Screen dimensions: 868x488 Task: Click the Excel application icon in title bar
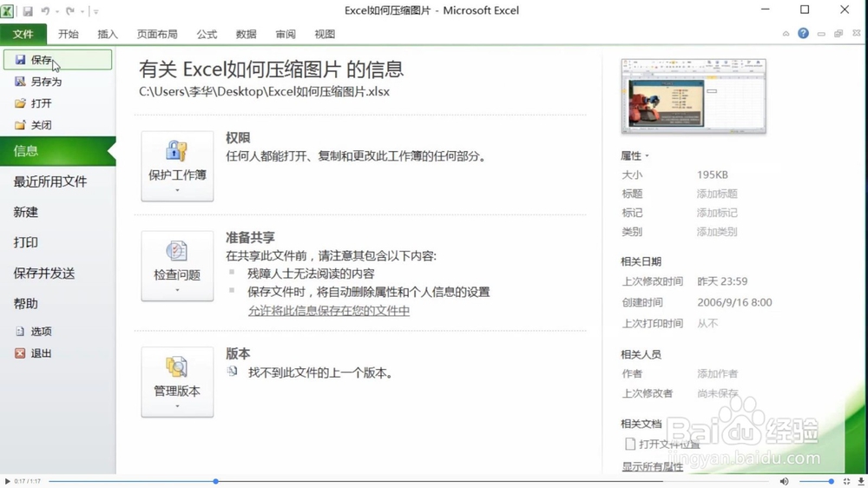[7, 10]
